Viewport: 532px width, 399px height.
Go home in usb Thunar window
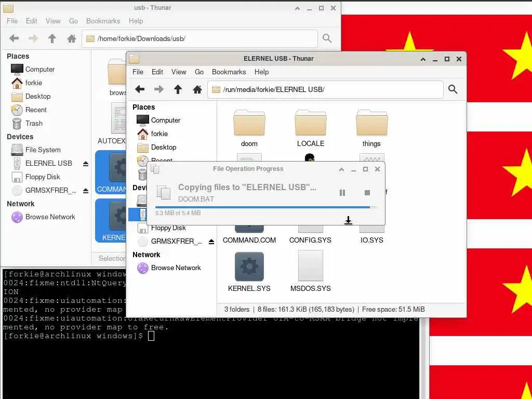click(x=71, y=38)
